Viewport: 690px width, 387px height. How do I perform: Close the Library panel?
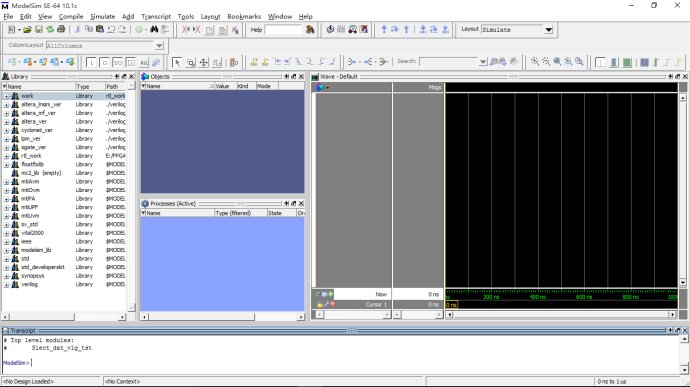tap(131, 76)
